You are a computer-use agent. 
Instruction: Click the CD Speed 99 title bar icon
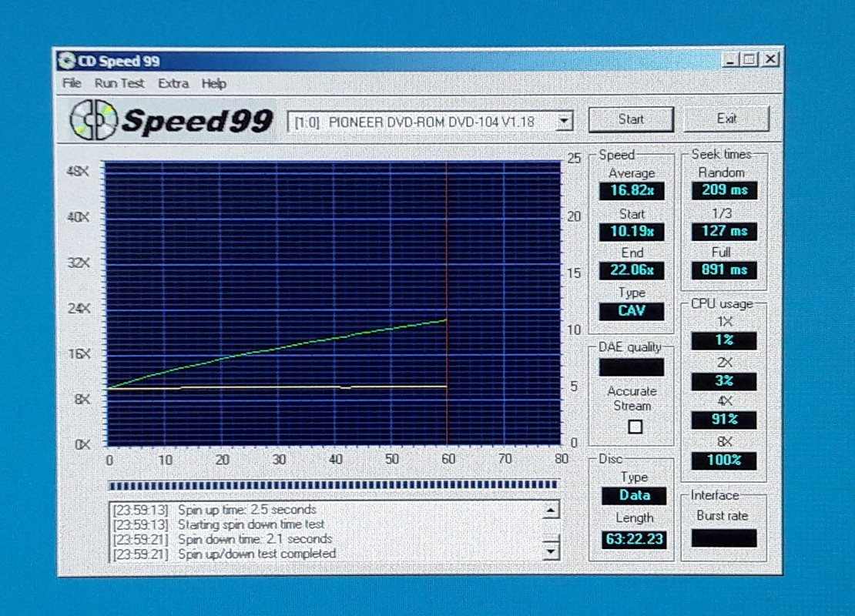click(66, 61)
